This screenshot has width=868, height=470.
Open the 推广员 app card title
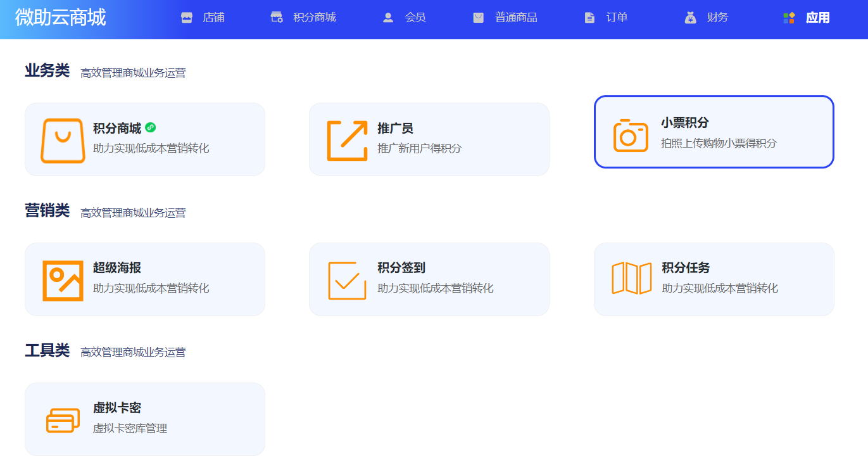tap(395, 128)
